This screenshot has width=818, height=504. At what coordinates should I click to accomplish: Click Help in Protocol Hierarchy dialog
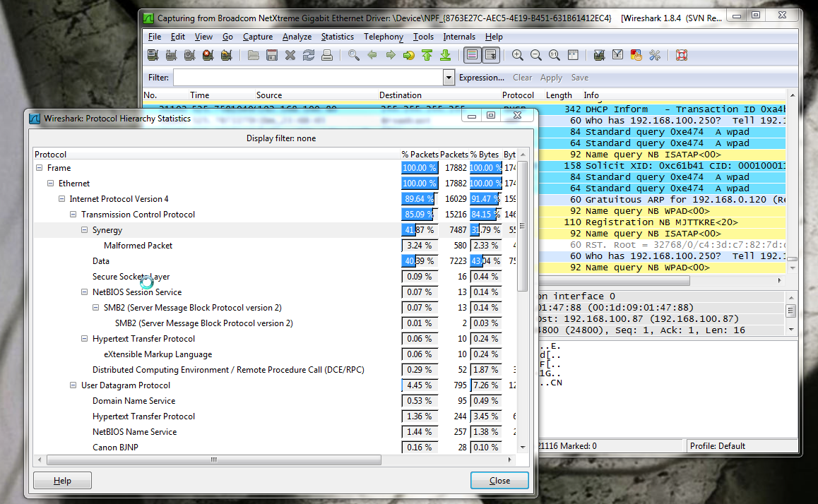(63, 481)
